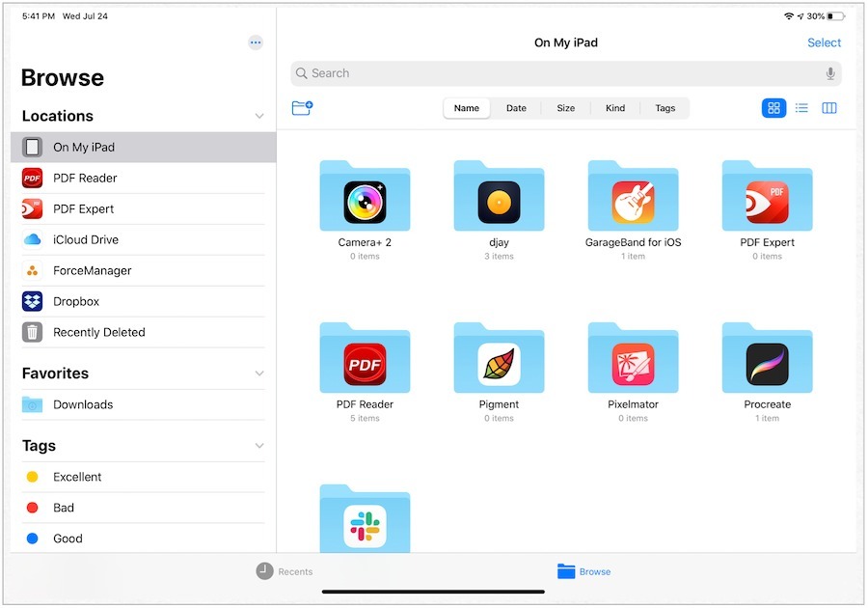The image size is (868, 608).
Task: Collapse the Tags section
Action: click(258, 446)
